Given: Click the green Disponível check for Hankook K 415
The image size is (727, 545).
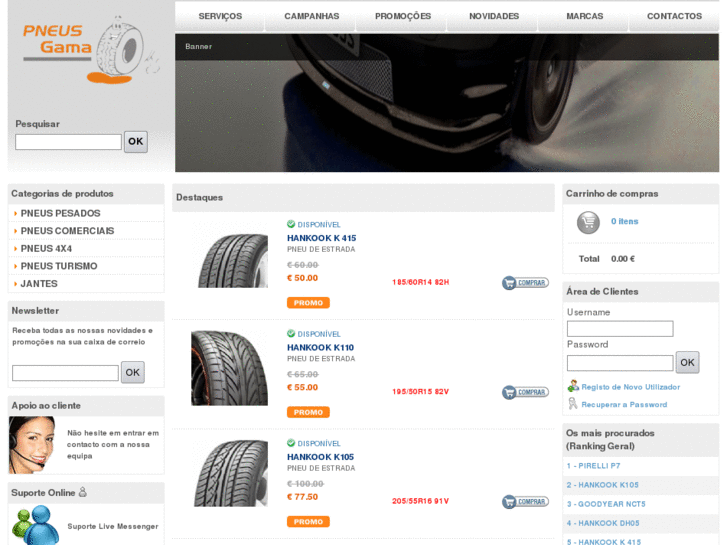Looking at the screenshot, I should (x=291, y=224).
